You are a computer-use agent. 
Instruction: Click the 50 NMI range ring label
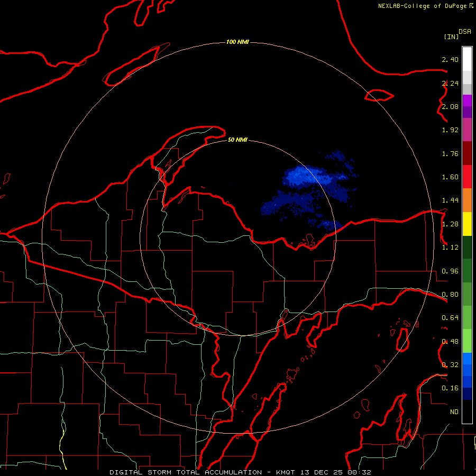(x=237, y=140)
